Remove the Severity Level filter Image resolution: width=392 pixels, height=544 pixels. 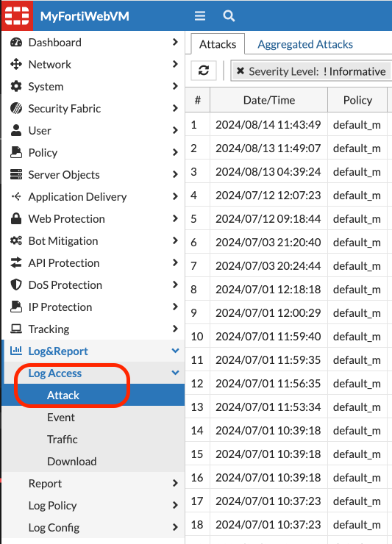240,71
